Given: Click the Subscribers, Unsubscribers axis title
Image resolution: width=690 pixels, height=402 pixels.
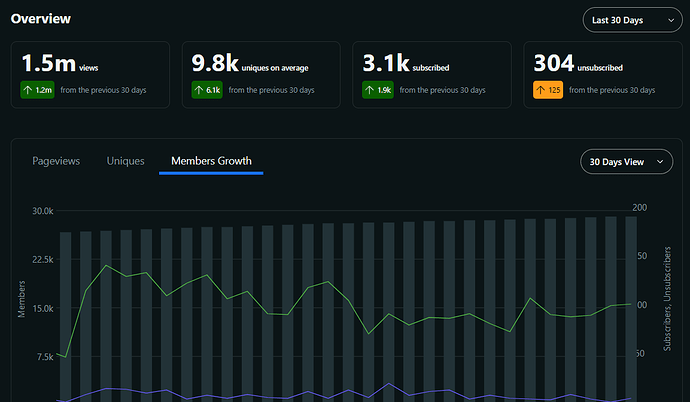Looking at the screenshot, I should coord(667,299).
